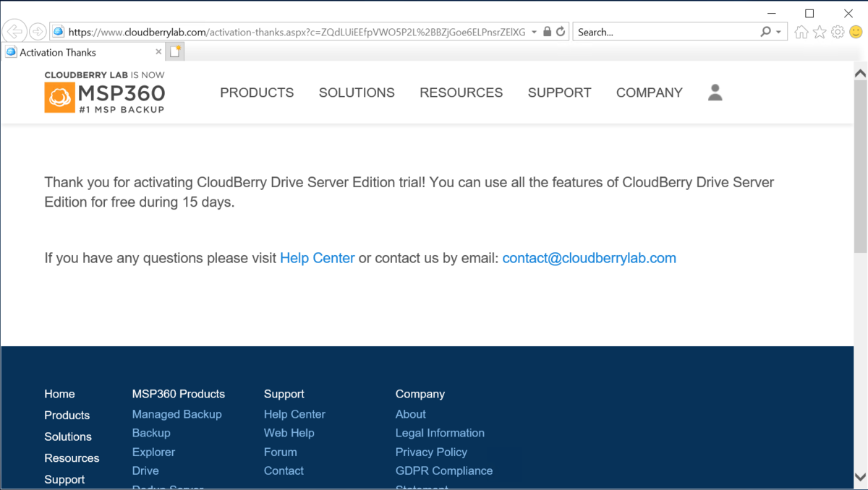The image size is (868, 490).
Task: View security report via the lock icon
Action: (x=547, y=32)
